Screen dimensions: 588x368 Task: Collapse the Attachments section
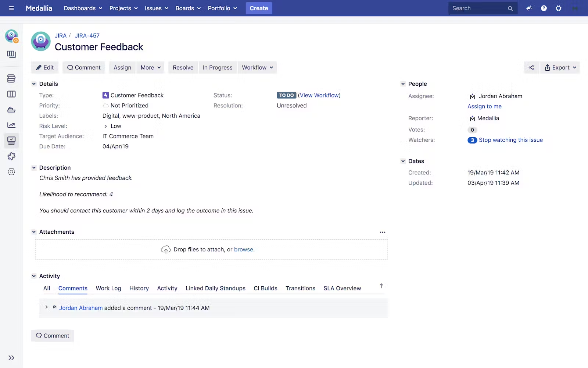pyautogui.click(x=34, y=232)
